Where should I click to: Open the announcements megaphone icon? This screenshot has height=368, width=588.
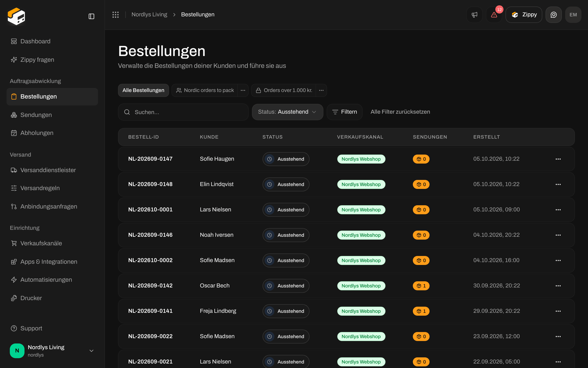click(x=474, y=15)
